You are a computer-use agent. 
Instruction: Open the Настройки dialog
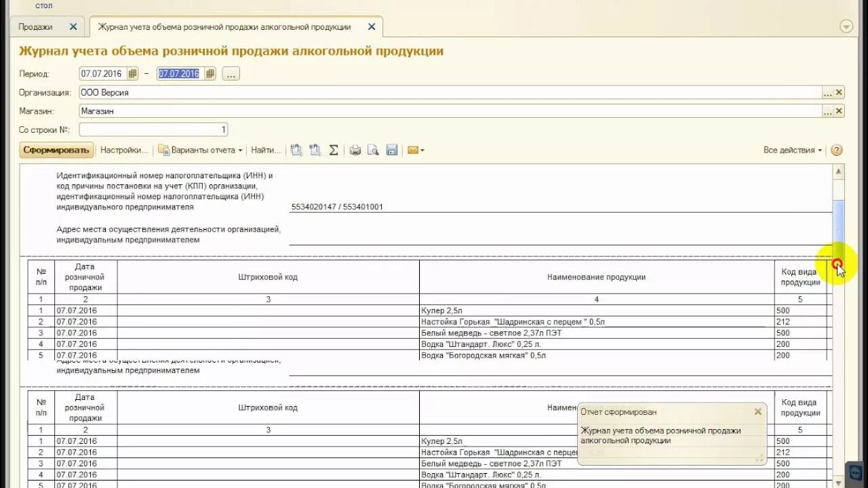coord(124,150)
